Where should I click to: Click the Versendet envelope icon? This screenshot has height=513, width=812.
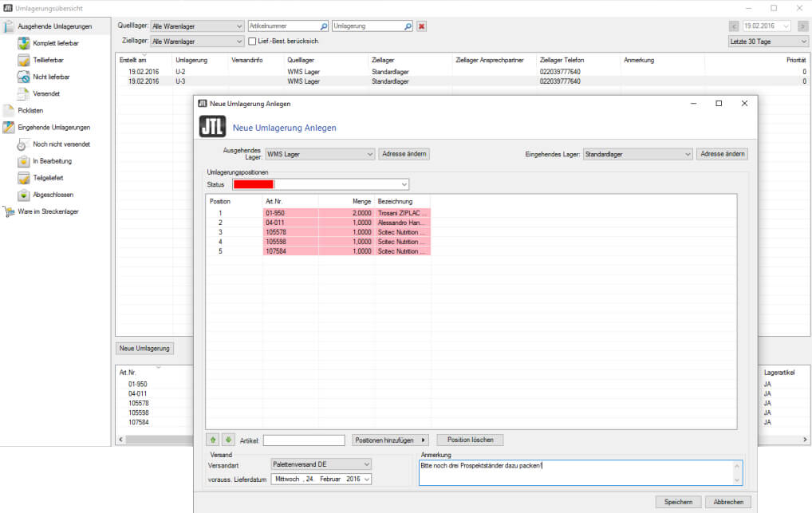point(24,93)
